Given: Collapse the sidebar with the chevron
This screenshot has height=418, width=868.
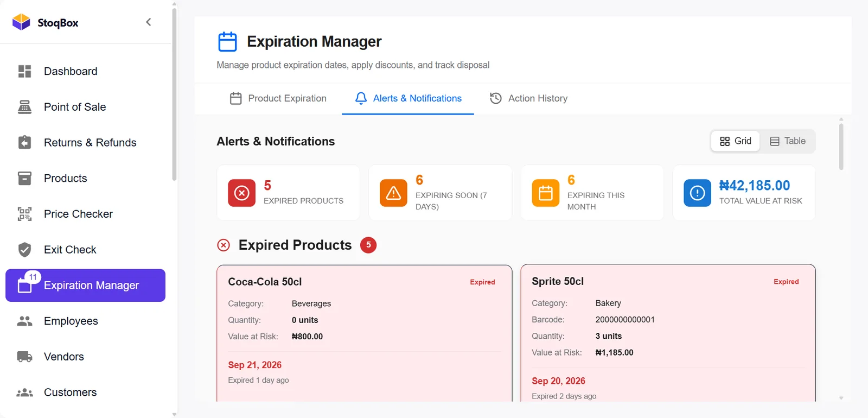Looking at the screenshot, I should pos(148,22).
